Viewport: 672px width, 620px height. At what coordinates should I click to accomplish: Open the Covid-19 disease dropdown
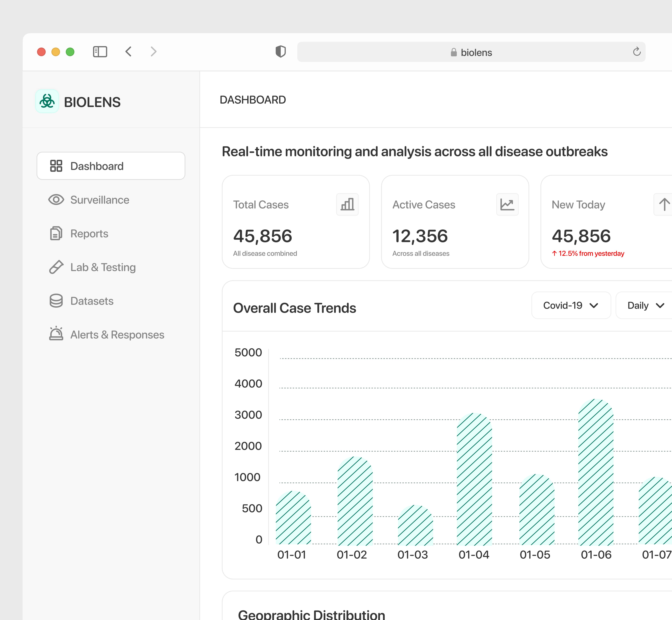click(571, 305)
